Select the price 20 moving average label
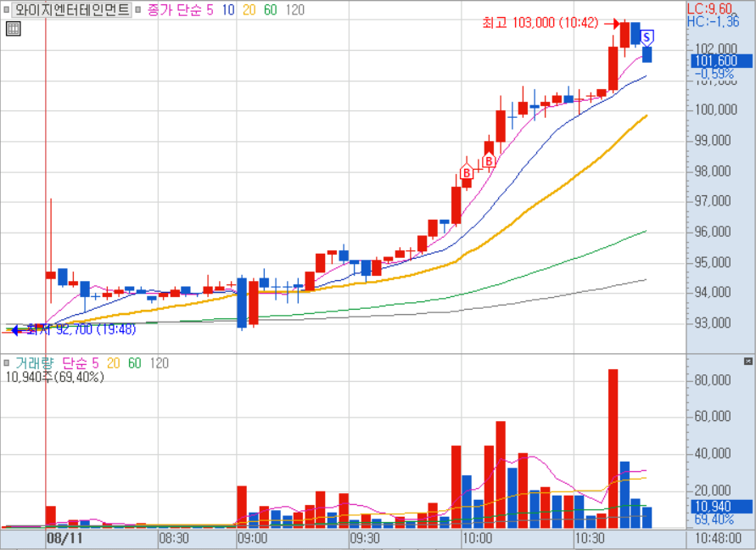This screenshot has height=550, width=756. tap(249, 10)
